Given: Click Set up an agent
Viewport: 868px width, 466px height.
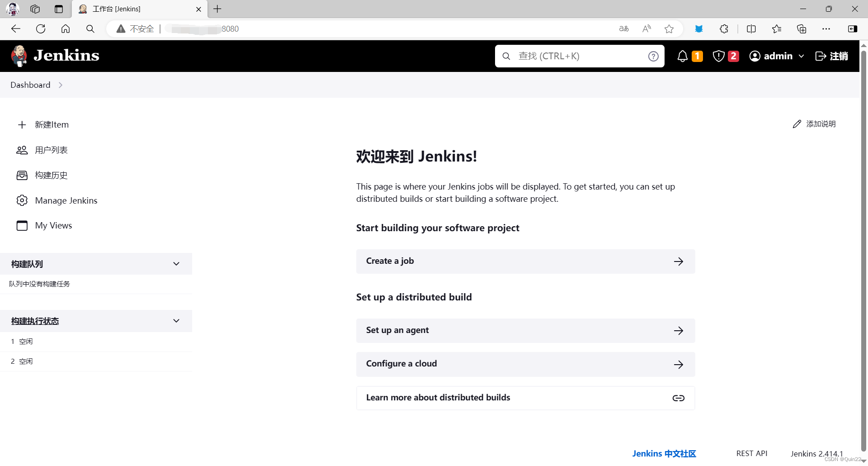Looking at the screenshot, I should tap(525, 331).
